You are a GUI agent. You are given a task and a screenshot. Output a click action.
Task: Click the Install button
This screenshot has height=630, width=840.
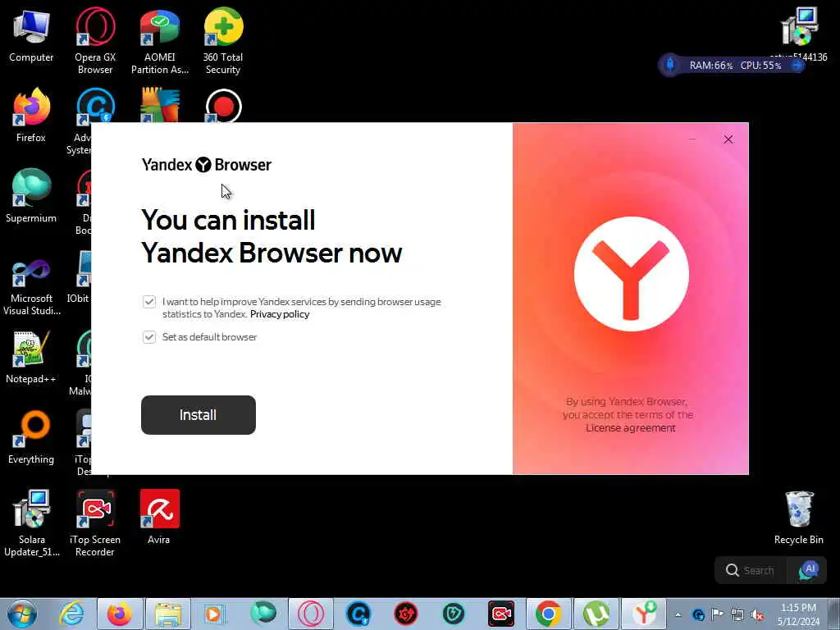coord(199,415)
